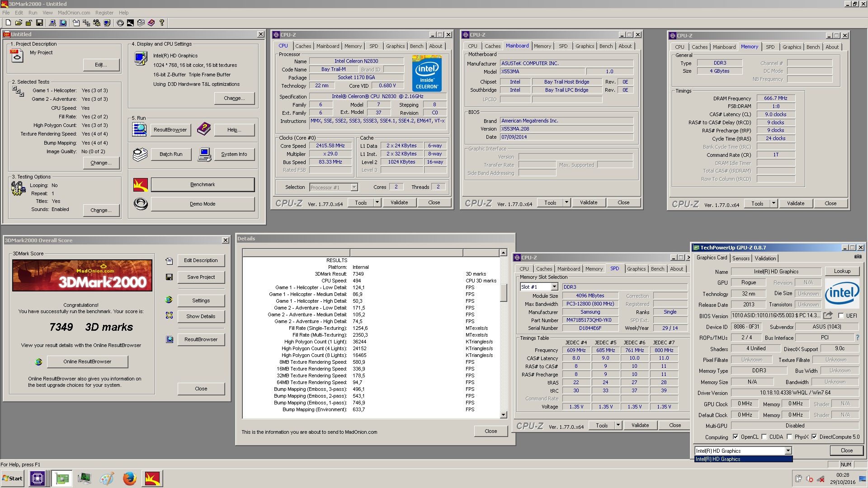Expand Tools dropdown arrow in Memory window
Screen dimensions: 868x488
pyautogui.click(x=774, y=203)
